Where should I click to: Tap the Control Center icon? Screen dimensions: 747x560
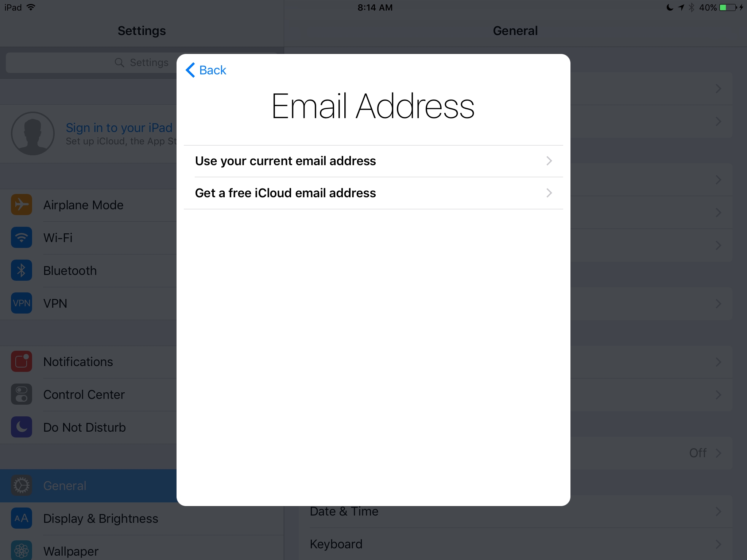pyautogui.click(x=21, y=393)
